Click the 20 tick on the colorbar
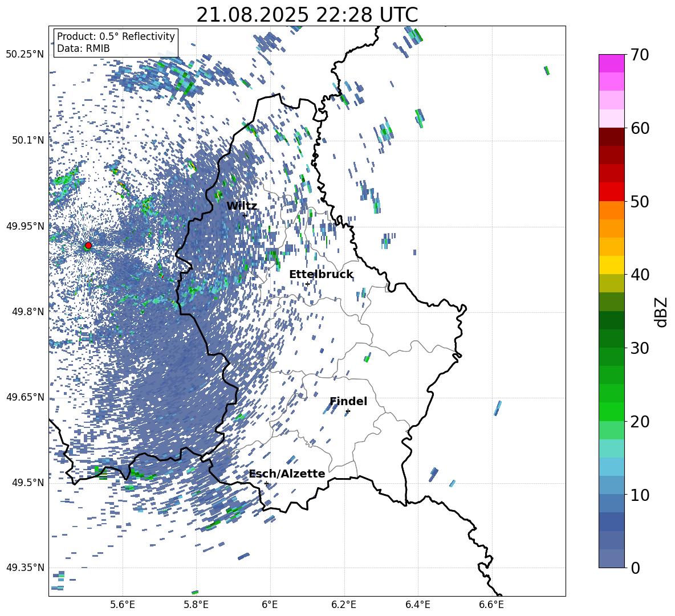This screenshot has height=616, width=675. 639,421
